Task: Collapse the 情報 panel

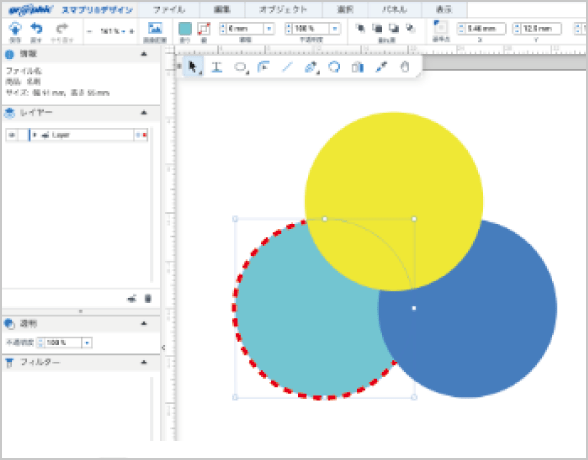Action: click(144, 54)
